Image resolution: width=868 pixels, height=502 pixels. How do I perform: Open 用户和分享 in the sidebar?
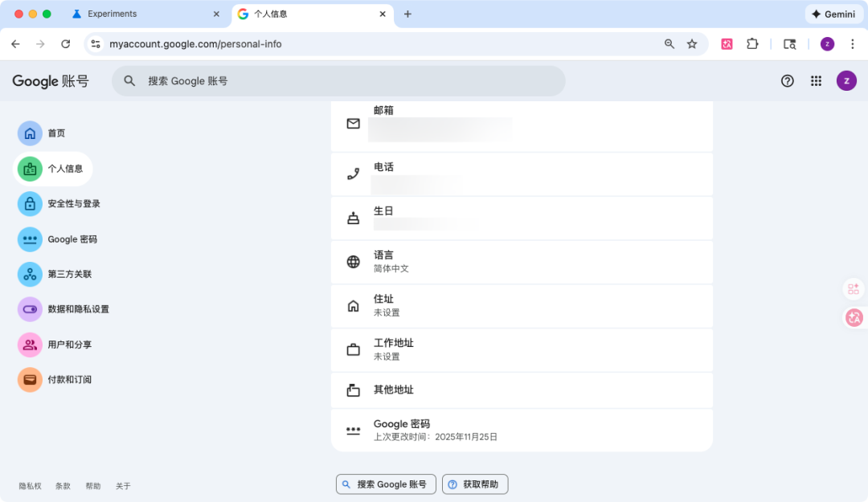pos(55,345)
